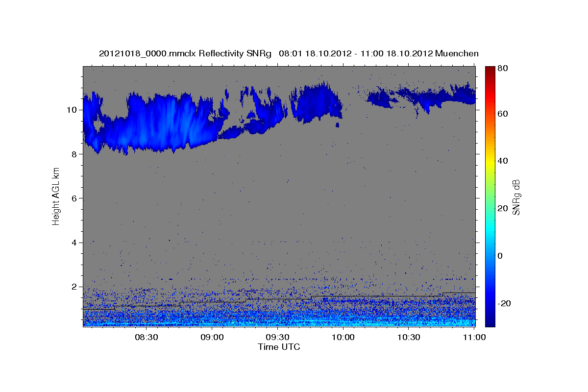Screen dimensions: 588x392
Task: Click the height tick label 10
Action: (72, 110)
